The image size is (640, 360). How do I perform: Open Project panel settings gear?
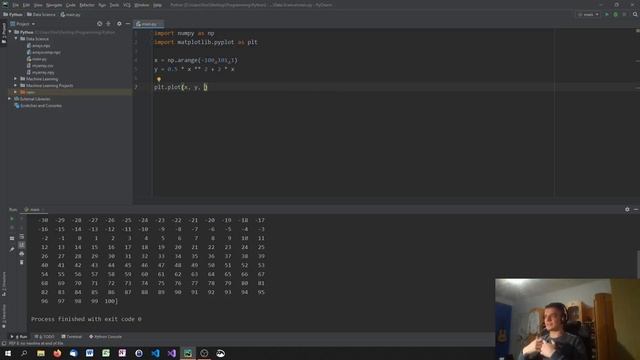click(119, 24)
